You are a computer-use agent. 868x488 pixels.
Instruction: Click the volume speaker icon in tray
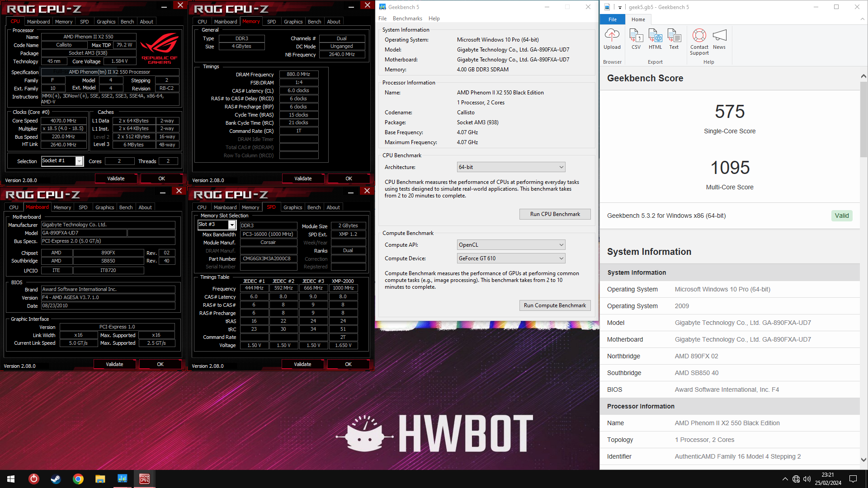[807, 479]
